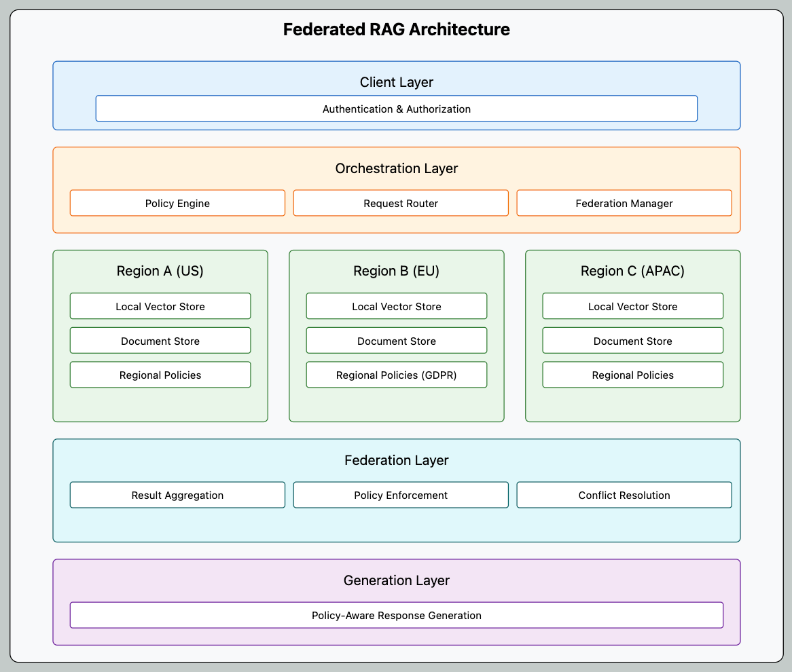792x672 pixels.
Task: Select Regional Policies in Region C (APAC)
Action: [632, 374]
